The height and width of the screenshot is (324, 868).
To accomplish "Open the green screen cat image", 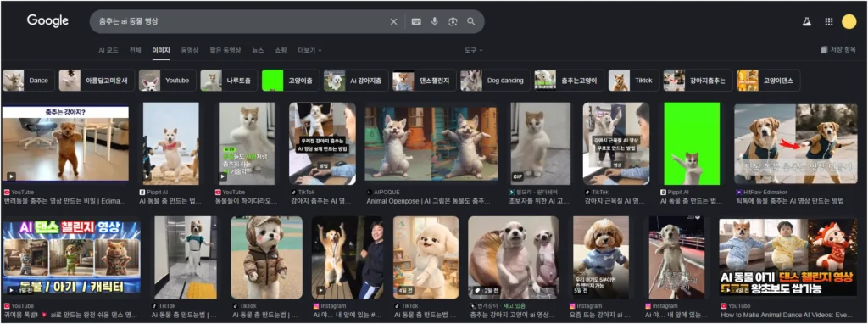I will pos(692,143).
